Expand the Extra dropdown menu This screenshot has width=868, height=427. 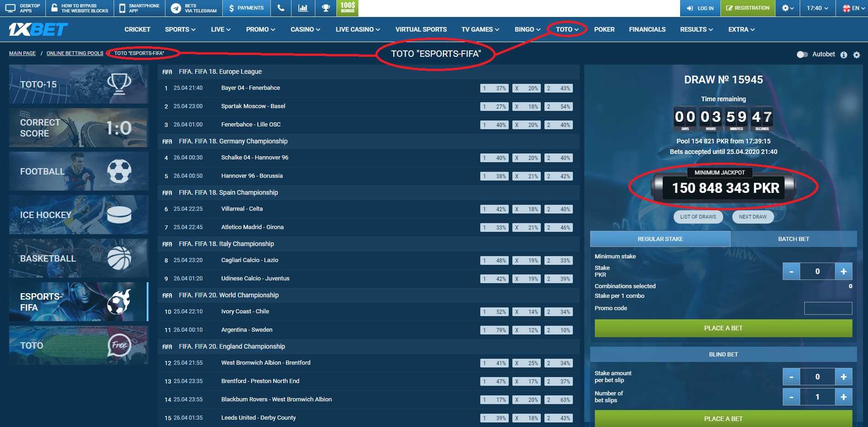741,29
